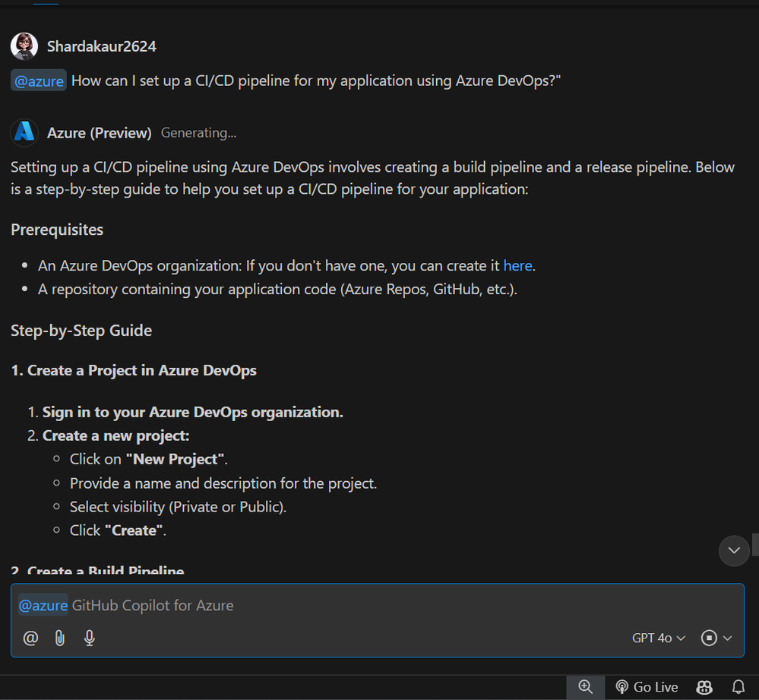759x700 pixels.
Task: Expand the chevron beside the stop button
Action: 728,638
